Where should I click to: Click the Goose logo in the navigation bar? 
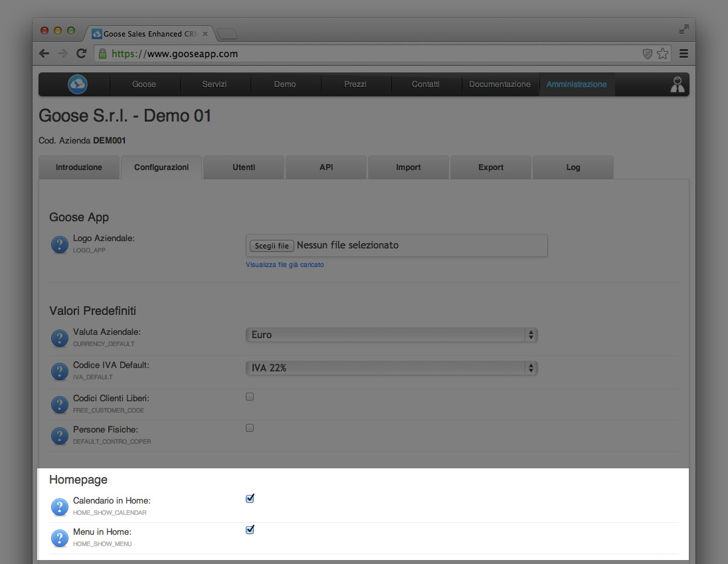77,84
